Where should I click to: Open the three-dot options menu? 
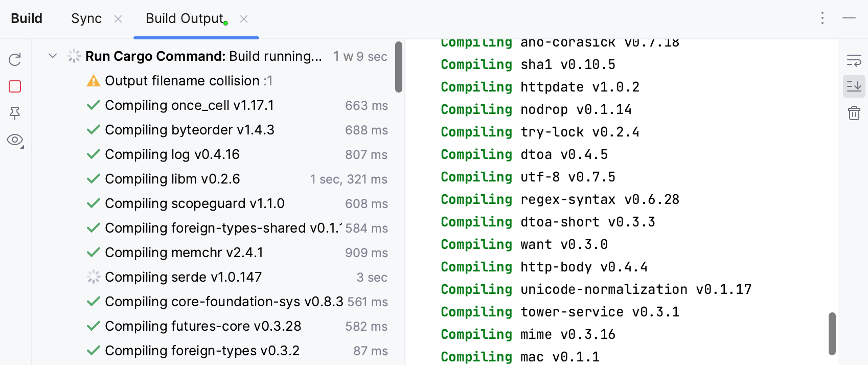[x=822, y=18]
